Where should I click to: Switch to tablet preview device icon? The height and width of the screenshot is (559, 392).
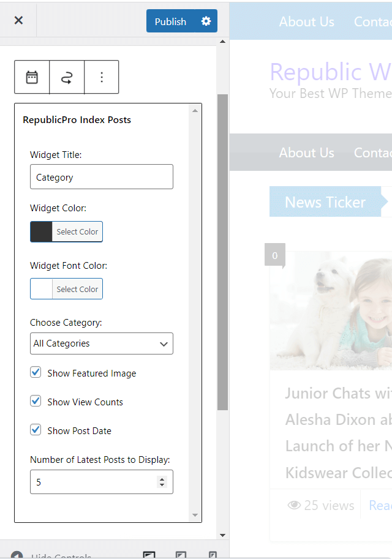(x=181, y=555)
